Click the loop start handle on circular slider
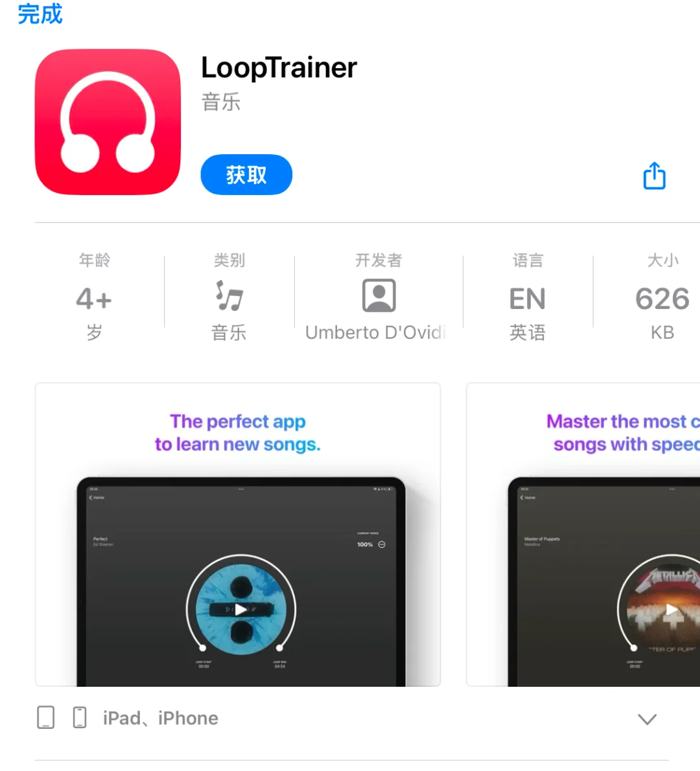This screenshot has width=700, height=771. pyautogui.click(x=202, y=648)
